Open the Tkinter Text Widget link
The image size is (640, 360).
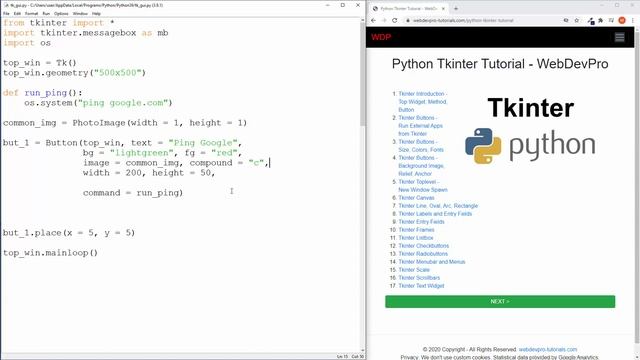[x=421, y=286]
